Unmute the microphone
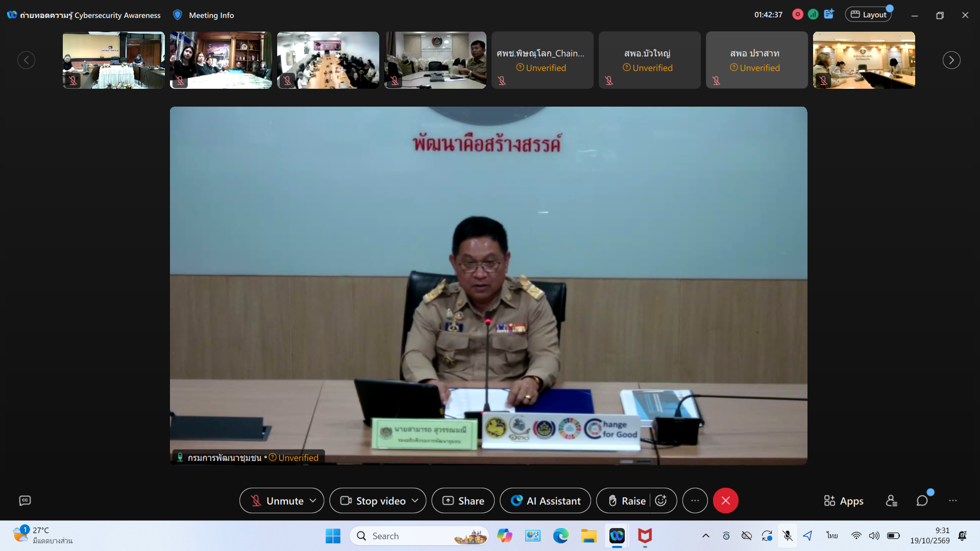 click(x=277, y=501)
